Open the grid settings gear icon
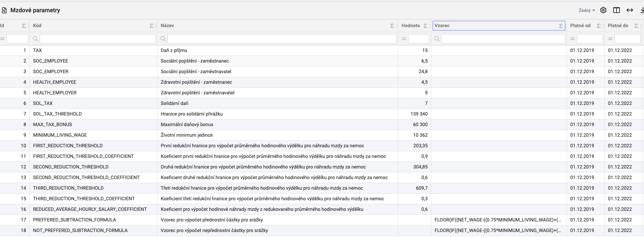Viewport: 644px width, 238px height. click(x=603, y=10)
